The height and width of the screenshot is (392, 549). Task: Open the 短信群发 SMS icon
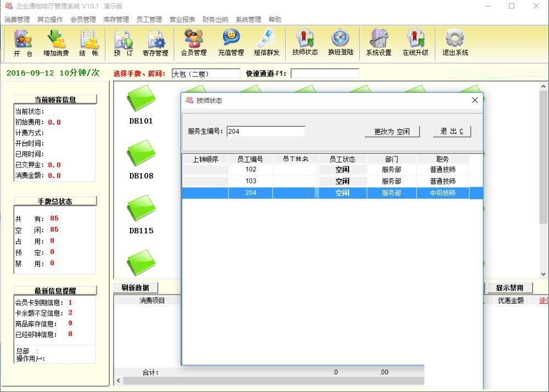click(x=266, y=43)
